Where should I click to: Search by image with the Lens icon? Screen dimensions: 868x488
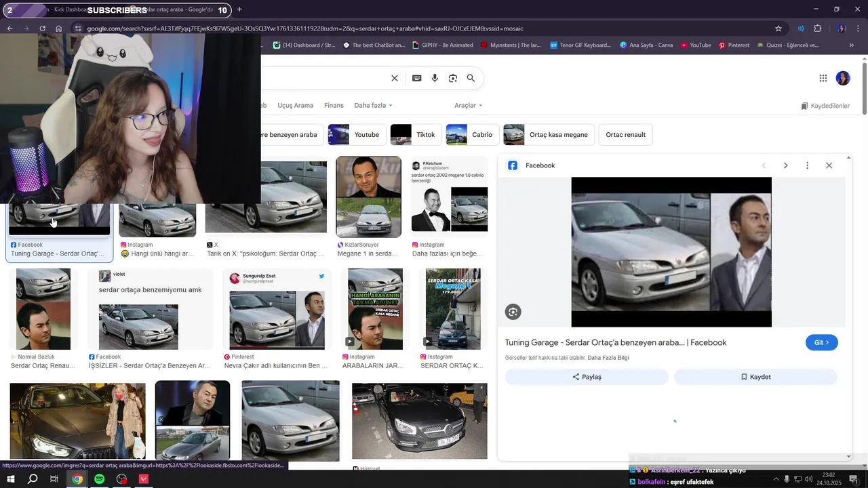pos(452,78)
